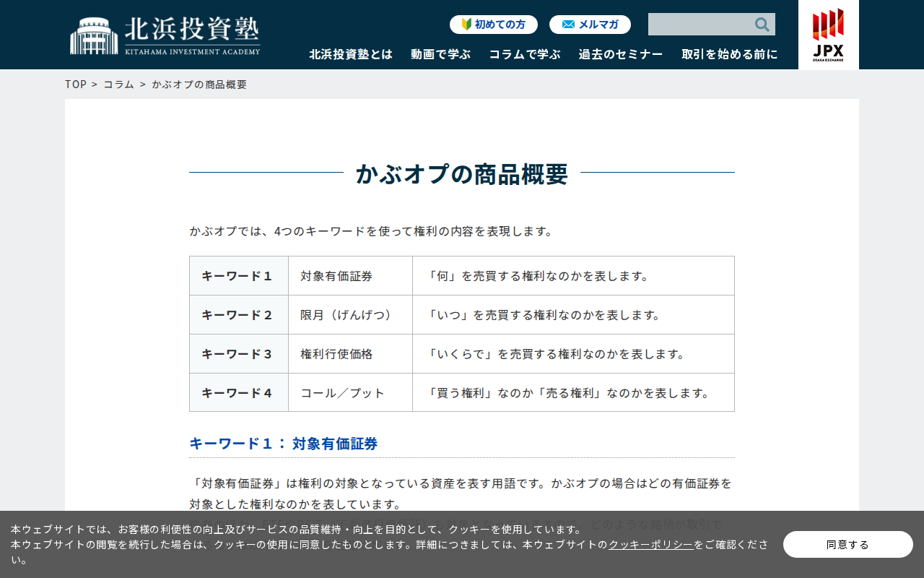
Task: Click the 「買う権利」なのか「売る権利」 description cell
Action: pyautogui.click(x=574, y=393)
